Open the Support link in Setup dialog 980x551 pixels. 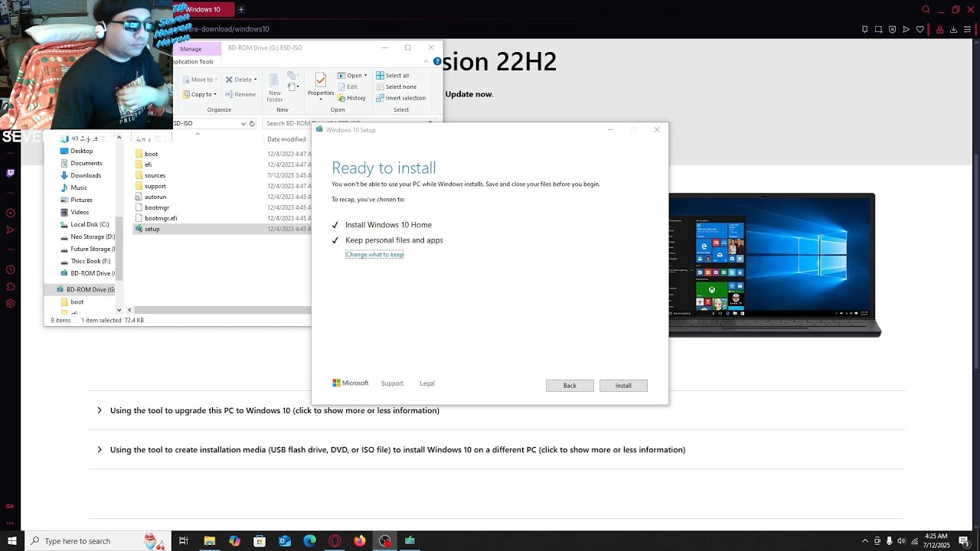pyautogui.click(x=392, y=383)
